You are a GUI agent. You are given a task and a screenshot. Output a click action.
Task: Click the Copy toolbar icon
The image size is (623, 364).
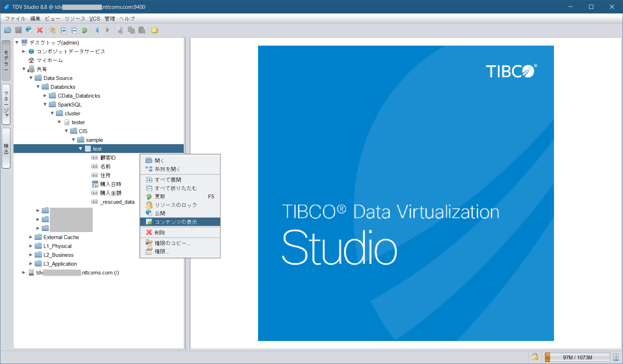tap(131, 30)
